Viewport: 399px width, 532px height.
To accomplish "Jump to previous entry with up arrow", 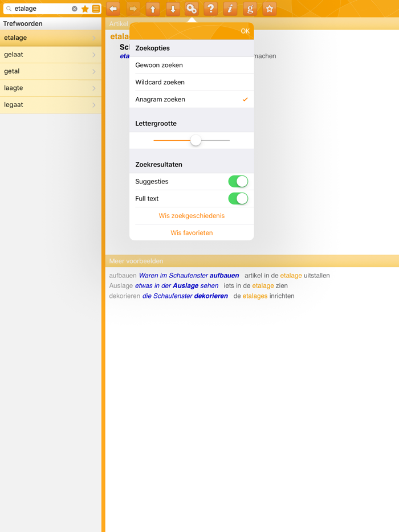I will [153, 9].
